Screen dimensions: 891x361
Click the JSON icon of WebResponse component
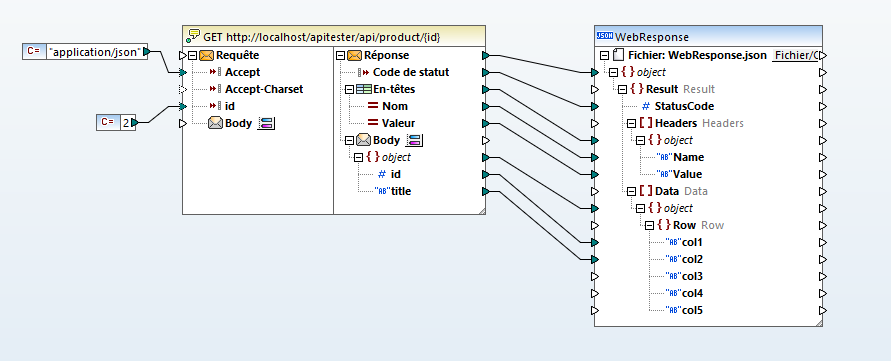pos(603,36)
